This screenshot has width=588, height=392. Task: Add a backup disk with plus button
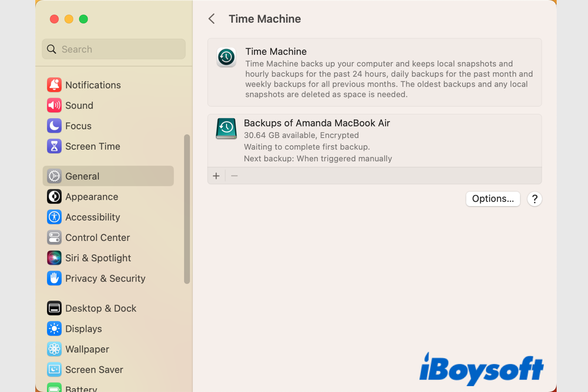[216, 176]
